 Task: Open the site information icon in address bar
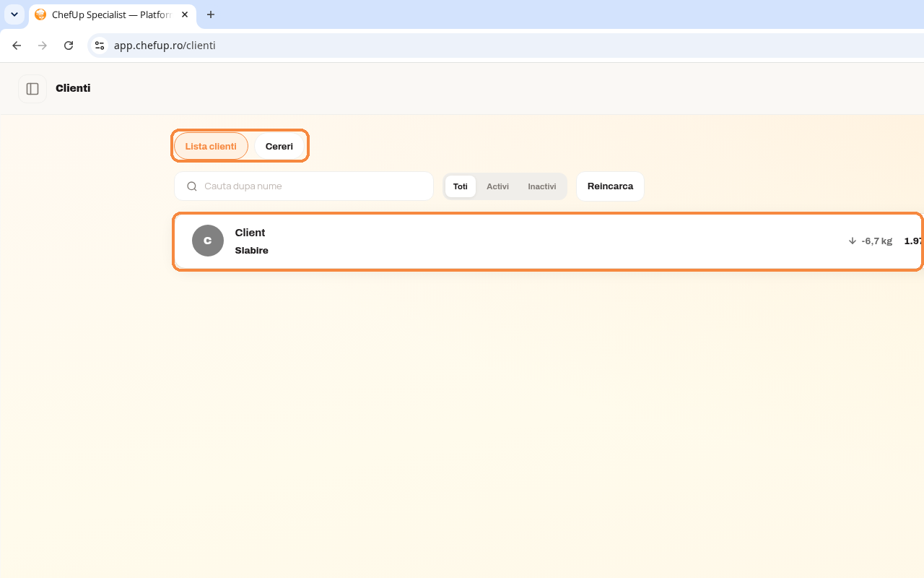(x=100, y=46)
